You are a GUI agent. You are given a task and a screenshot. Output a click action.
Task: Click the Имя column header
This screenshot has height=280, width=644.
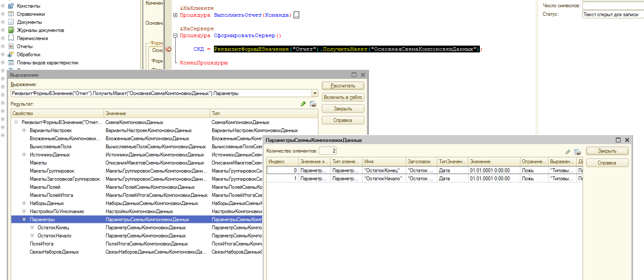tap(384, 162)
